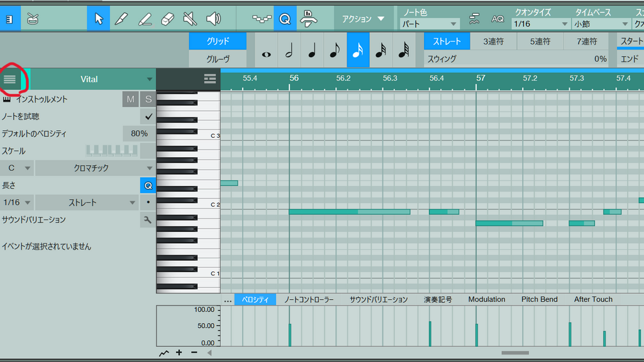
Task: Switch to 演奏記号 lane tab
Action: pyautogui.click(x=438, y=300)
